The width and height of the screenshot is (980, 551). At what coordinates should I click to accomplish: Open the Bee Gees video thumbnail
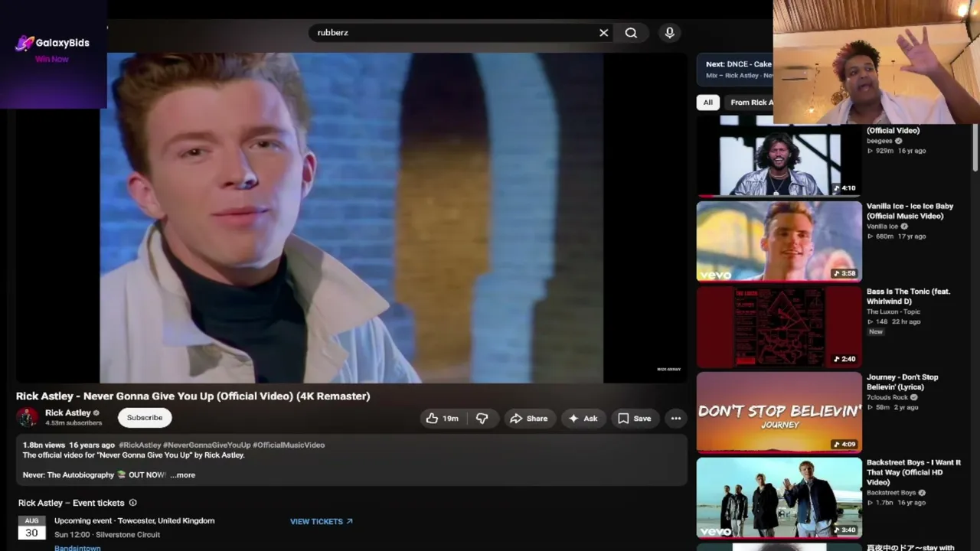779,156
